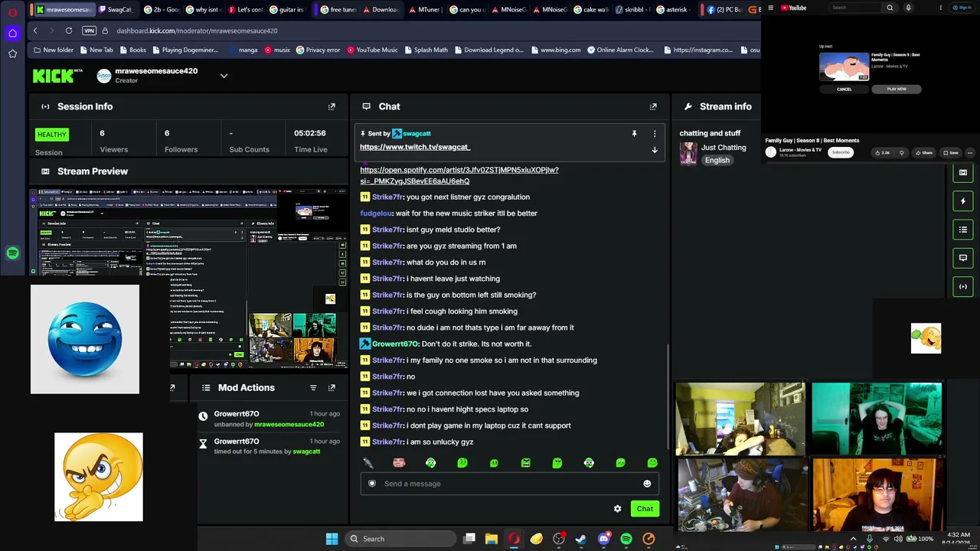Viewport: 980px width, 551px height.
Task: Open Discord from taskbar
Action: 603,539
